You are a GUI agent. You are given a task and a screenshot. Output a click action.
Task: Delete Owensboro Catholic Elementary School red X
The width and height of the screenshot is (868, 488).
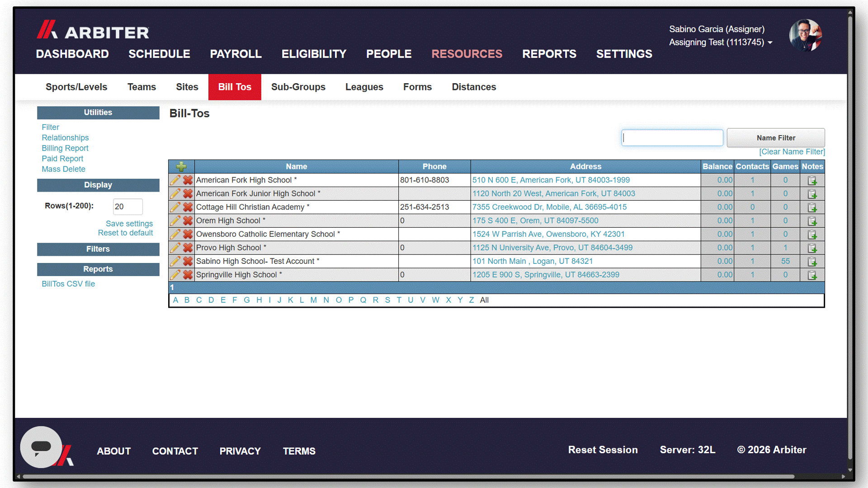188,235
